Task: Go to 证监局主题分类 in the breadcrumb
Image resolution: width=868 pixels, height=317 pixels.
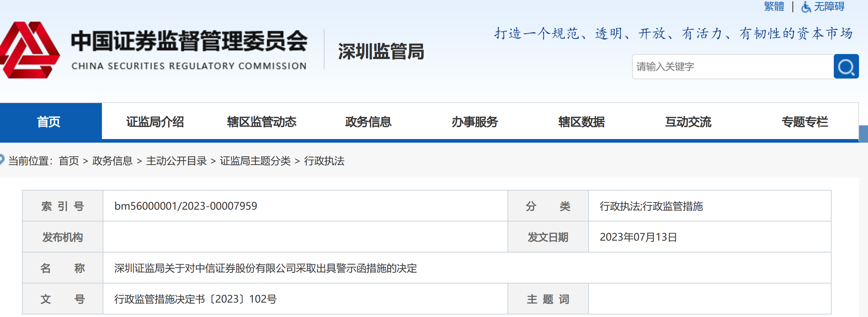Action: [x=255, y=161]
